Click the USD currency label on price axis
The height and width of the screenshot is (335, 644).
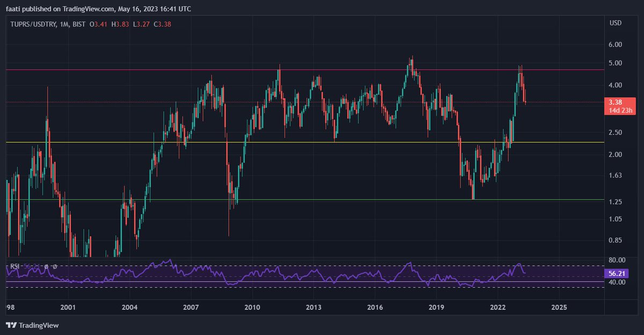point(615,23)
